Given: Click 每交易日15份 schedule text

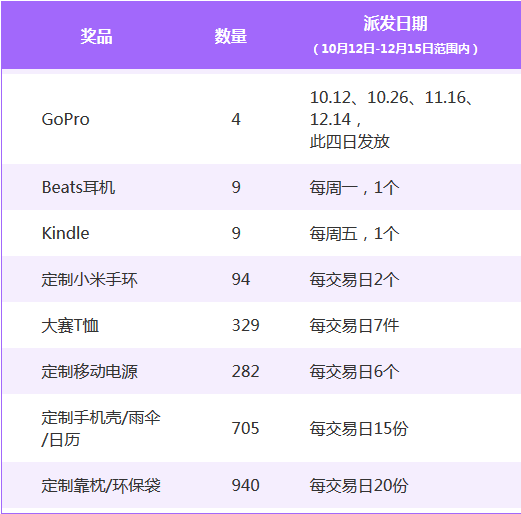Looking at the screenshot, I should 359,429.
